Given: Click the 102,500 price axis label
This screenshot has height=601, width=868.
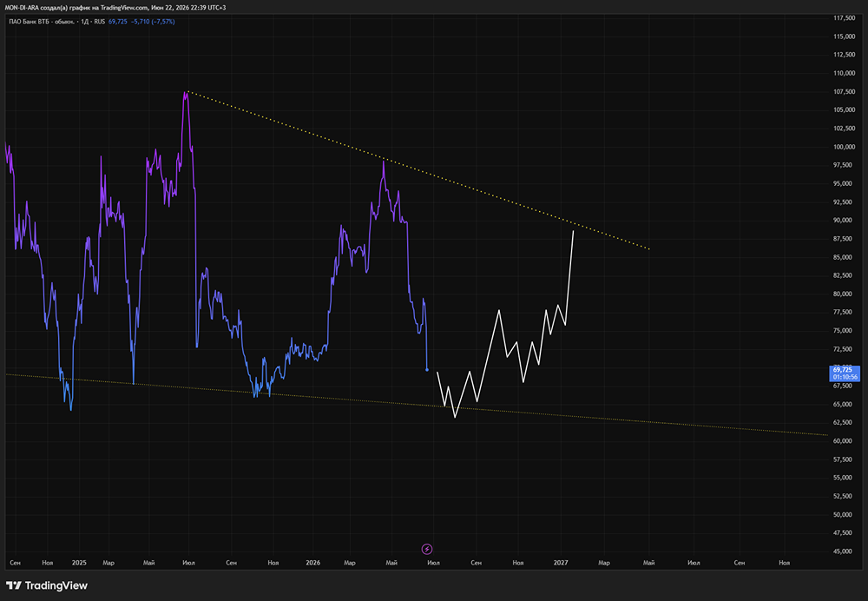Looking at the screenshot, I should coord(845,129).
